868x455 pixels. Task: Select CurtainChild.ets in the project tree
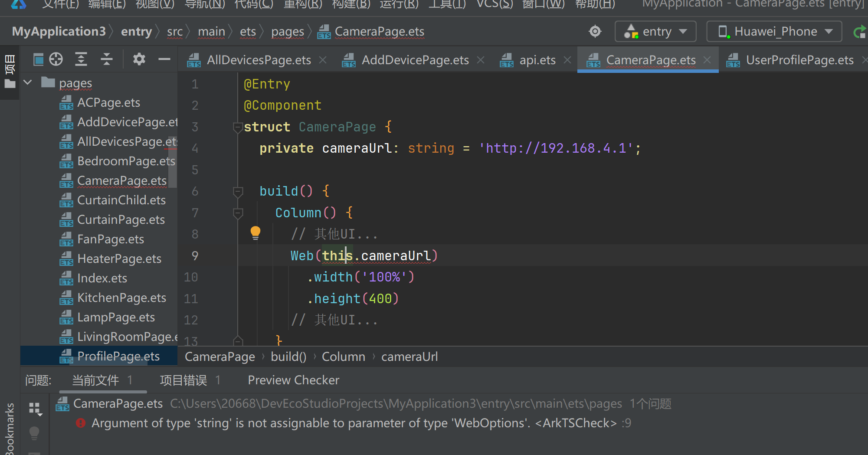coord(121,200)
